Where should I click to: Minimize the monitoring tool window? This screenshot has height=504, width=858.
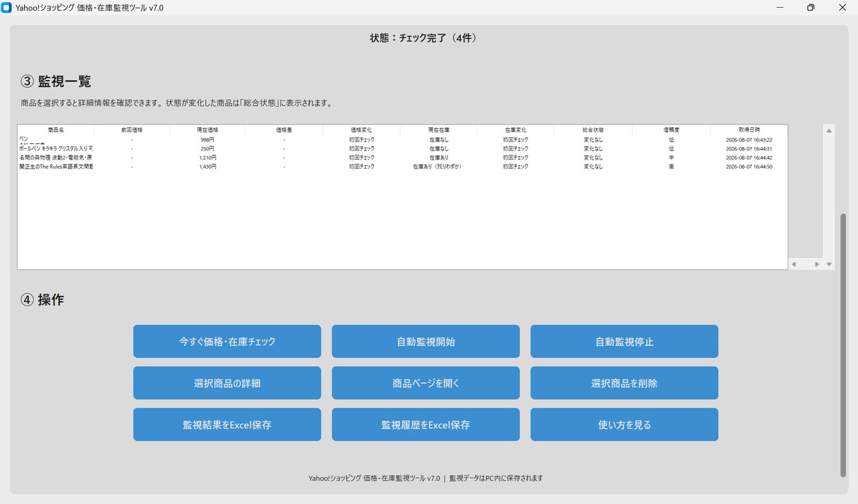[780, 8]
